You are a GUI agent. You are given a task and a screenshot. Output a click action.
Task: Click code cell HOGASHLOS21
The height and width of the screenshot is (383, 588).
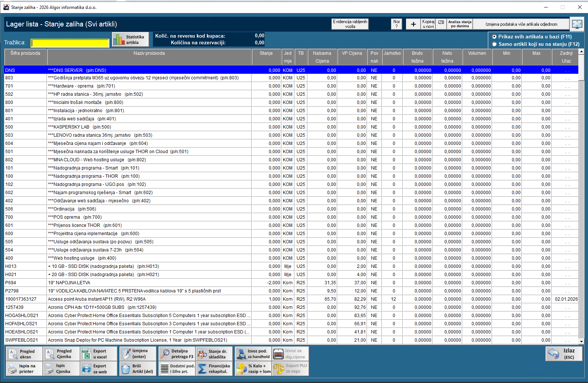tap(25, 316)
